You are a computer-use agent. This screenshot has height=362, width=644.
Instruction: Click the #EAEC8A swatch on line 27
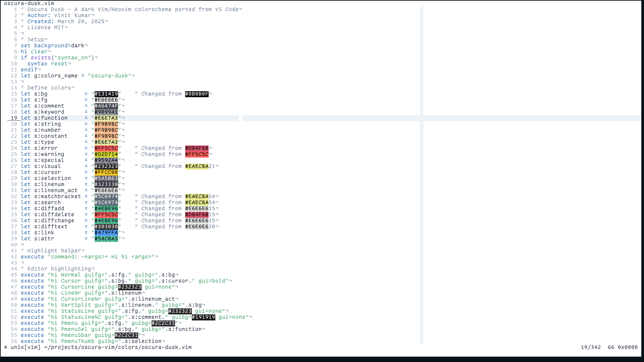pos(197,166)
